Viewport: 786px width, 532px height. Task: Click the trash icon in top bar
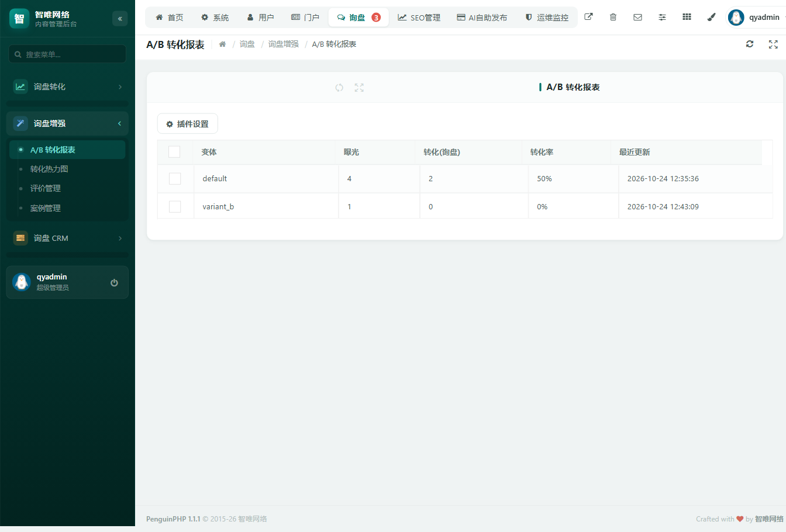pyautogui.click(x=613, y=17)
